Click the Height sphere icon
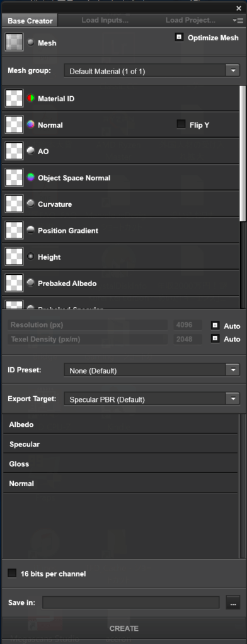The height and width of the screenshot is (644, 247). pyautogui.click(x=30, y=257)
